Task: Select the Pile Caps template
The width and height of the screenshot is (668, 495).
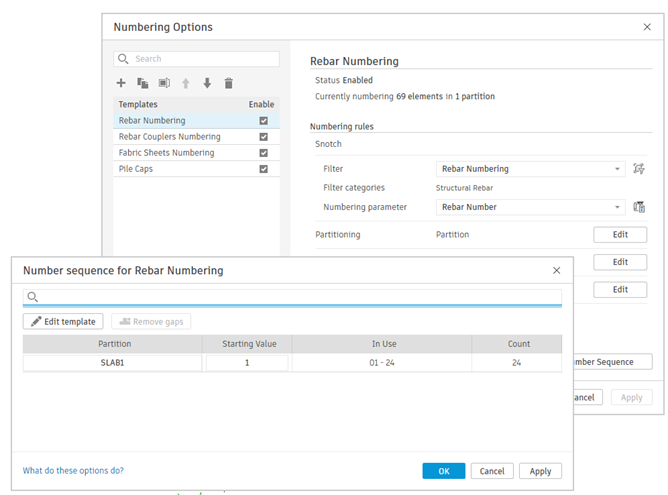Action: pos(136,169)
